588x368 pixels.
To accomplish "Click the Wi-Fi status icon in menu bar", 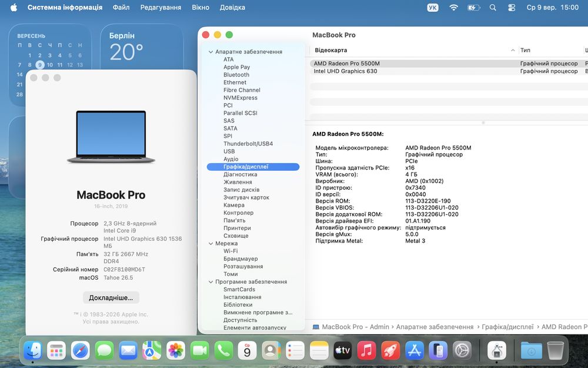I will [454, 8].
